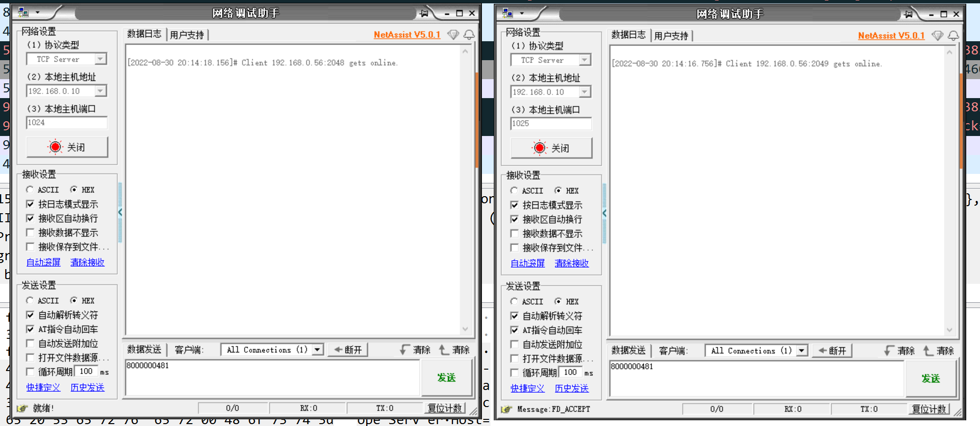Click the log scrollbar in left window
This screenshot has height=426, width=980.
[x=465, y=190]
